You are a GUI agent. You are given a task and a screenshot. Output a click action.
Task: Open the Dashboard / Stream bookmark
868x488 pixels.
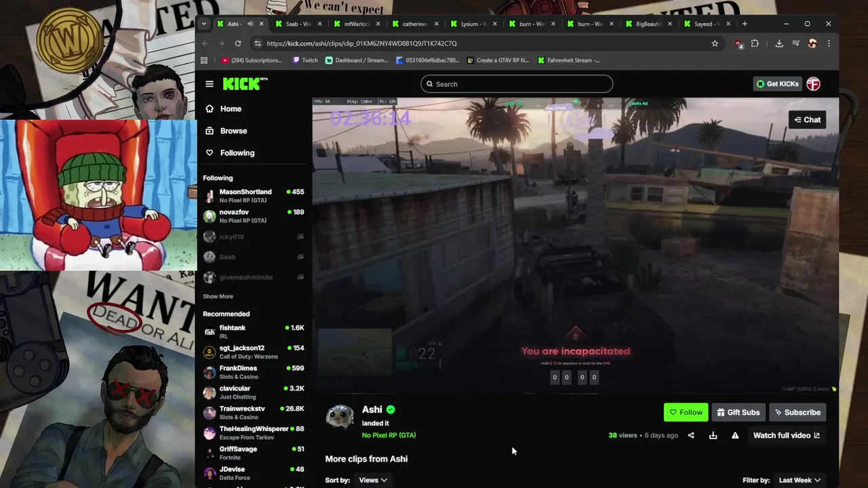click(357, 60)
